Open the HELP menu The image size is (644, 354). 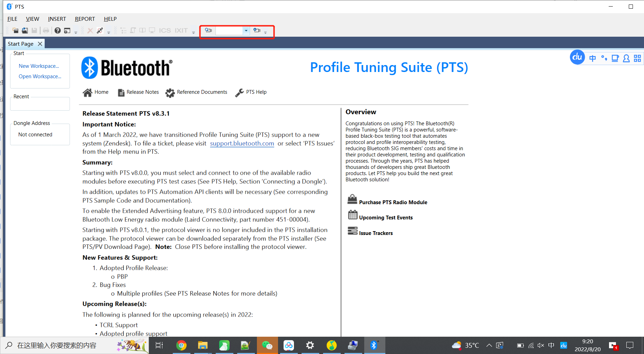tap(110, 19)
